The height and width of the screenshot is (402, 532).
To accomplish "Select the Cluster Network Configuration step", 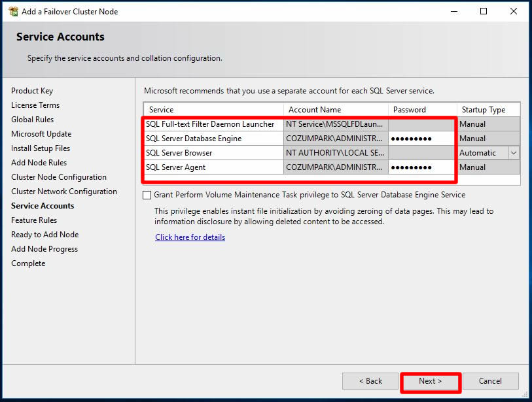I will 64,192.
